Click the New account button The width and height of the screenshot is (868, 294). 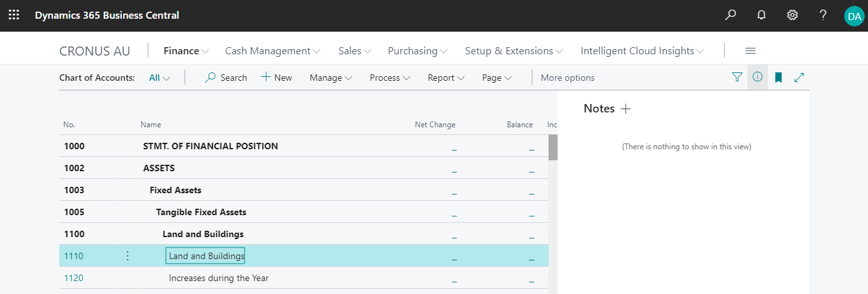click(276, 78)
